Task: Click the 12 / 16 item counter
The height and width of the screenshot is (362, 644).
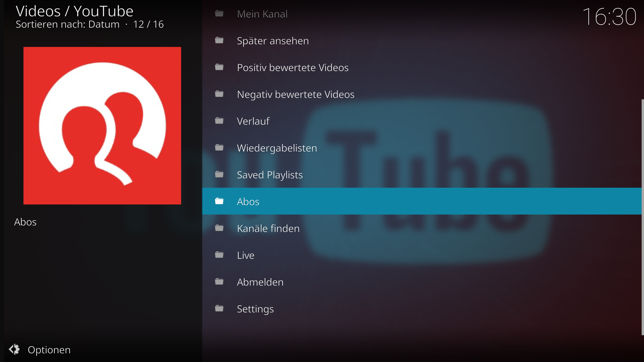Action: (148, 24)
